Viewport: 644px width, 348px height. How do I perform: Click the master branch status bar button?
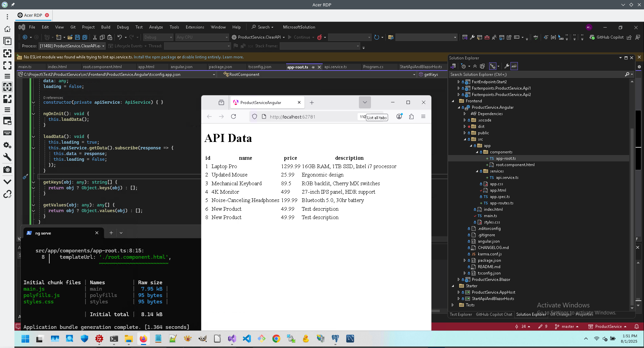pos(567,326)
